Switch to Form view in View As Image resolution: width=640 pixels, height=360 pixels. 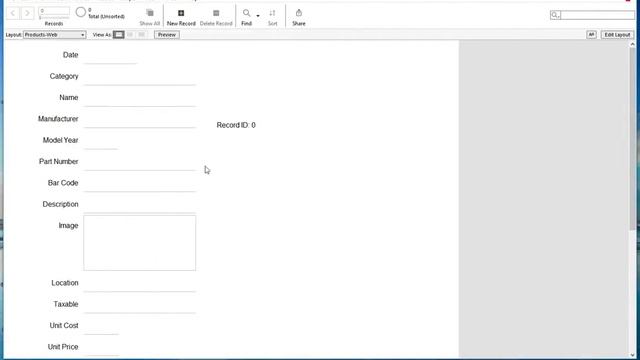118,35
